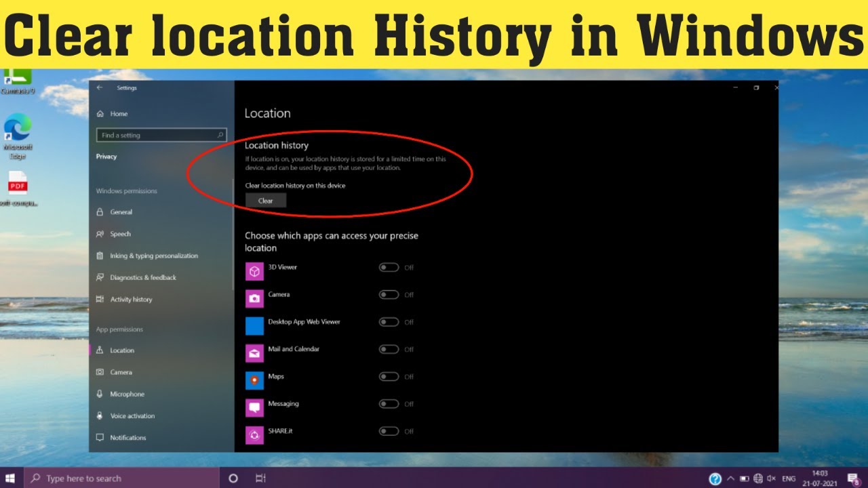Click the Camera app icon in list
Viewport: 868px width, 488px height.
[254, 298]
